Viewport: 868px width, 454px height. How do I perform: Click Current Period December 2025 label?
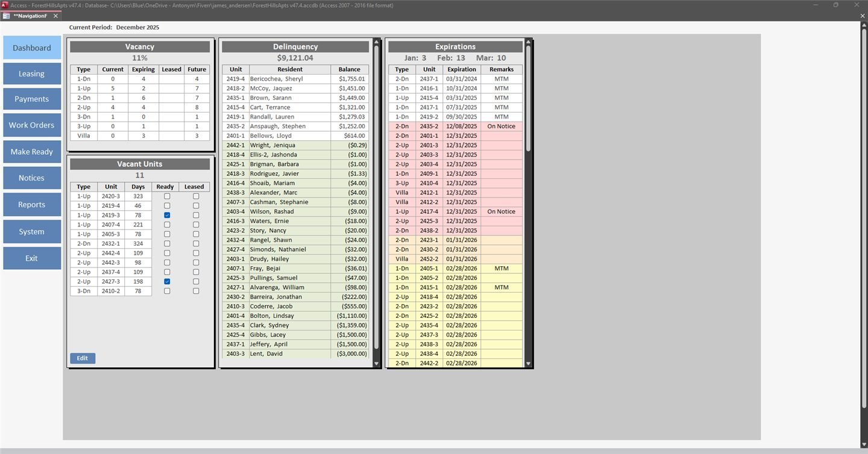coord(115,27)
